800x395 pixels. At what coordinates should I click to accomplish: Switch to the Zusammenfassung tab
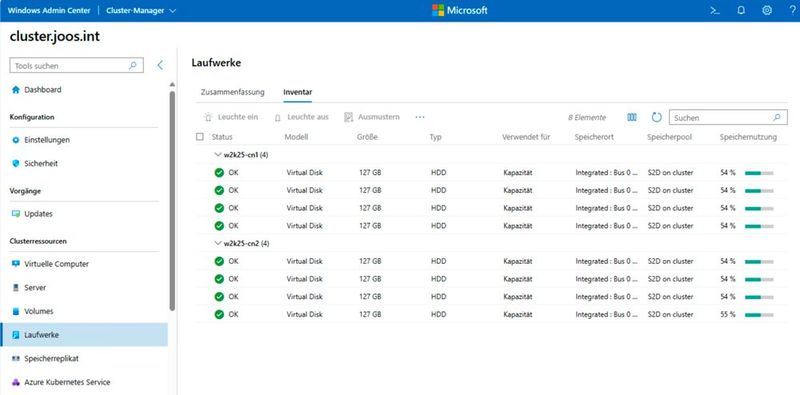click(x=233, y=92)
